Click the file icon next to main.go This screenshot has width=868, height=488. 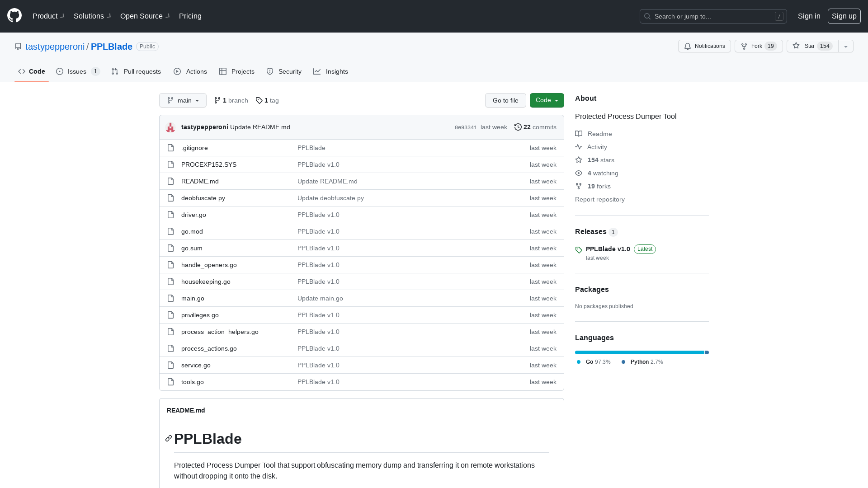click(170, 299)
